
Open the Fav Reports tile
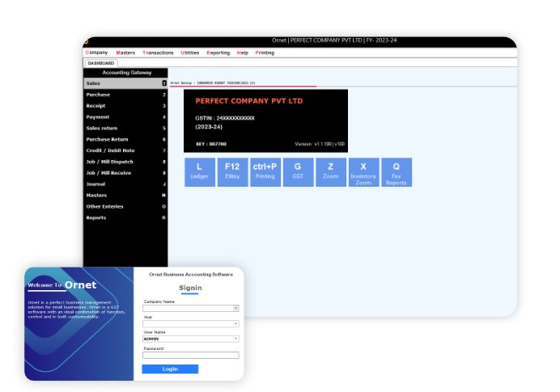coord(396,172)
